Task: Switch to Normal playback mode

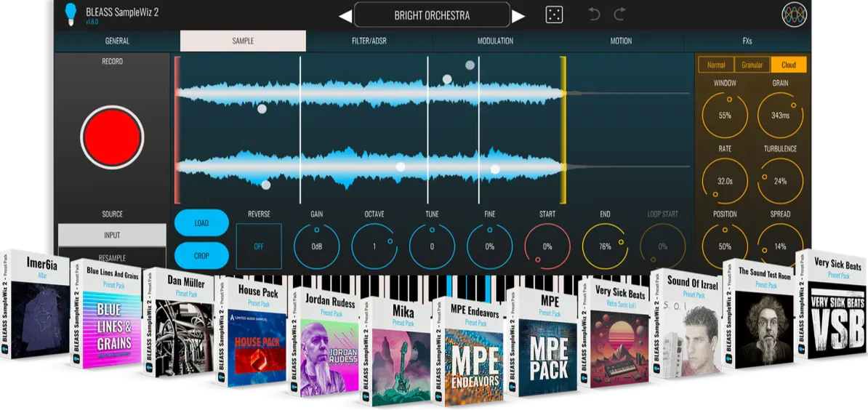Action: (x=716, y=65)
